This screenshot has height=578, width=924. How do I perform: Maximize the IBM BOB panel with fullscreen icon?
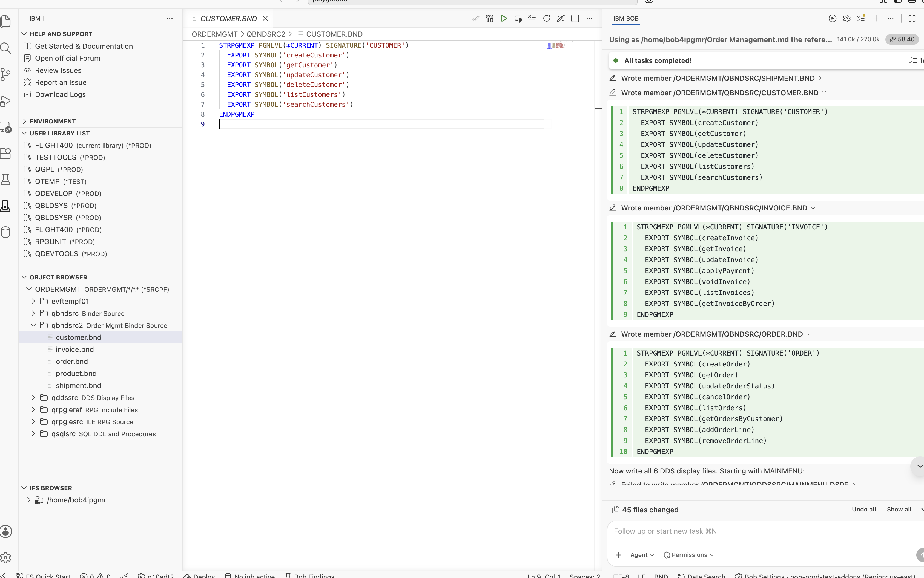(912, 18)
